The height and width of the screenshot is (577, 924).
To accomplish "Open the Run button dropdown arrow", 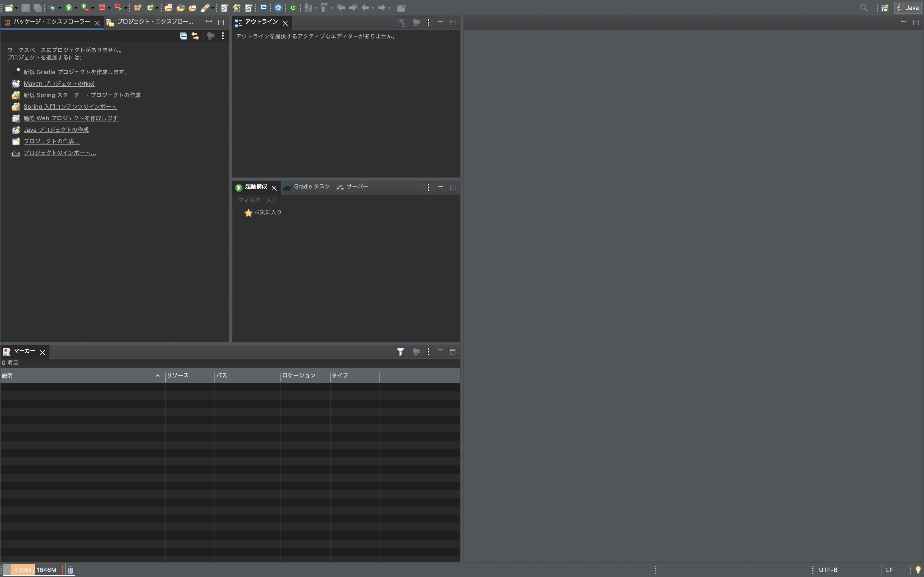I will tap(76, 9).
